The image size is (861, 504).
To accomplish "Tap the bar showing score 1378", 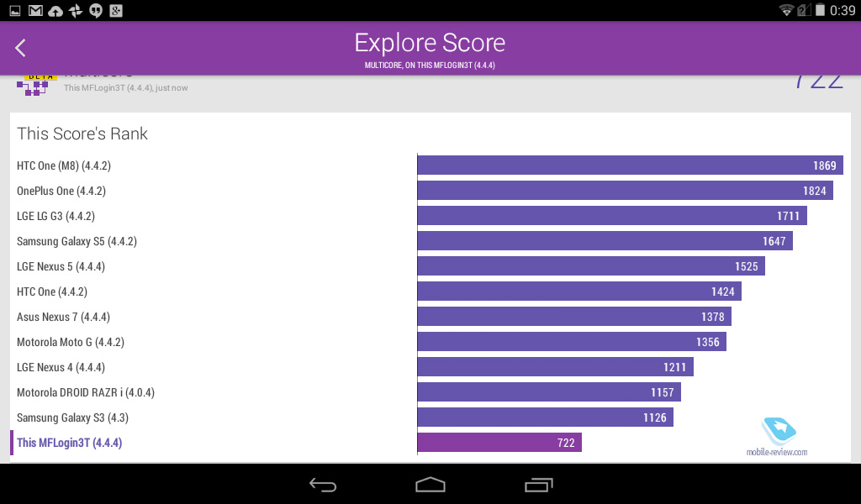I will point(574,317).
